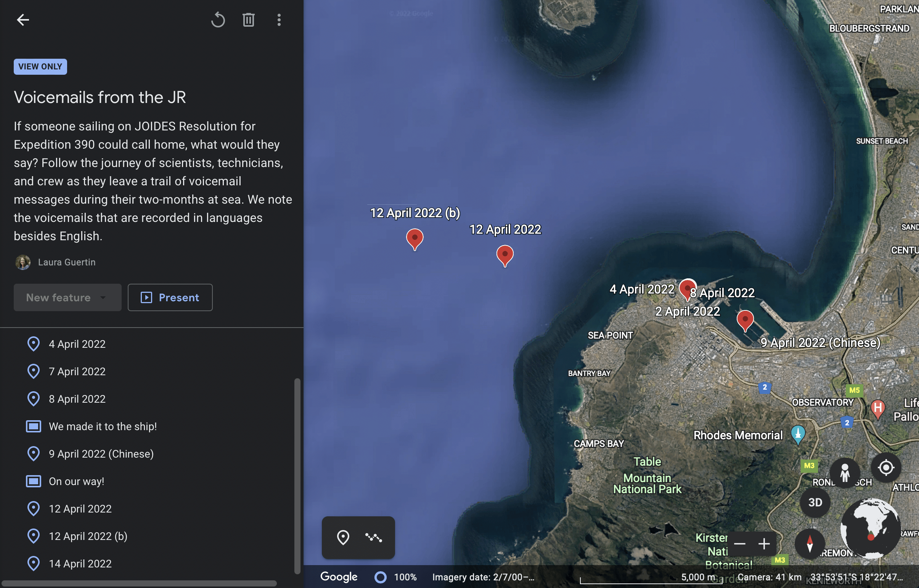
Task: Click the coordinates readout in status bar
Action: (x=856, y=577)
